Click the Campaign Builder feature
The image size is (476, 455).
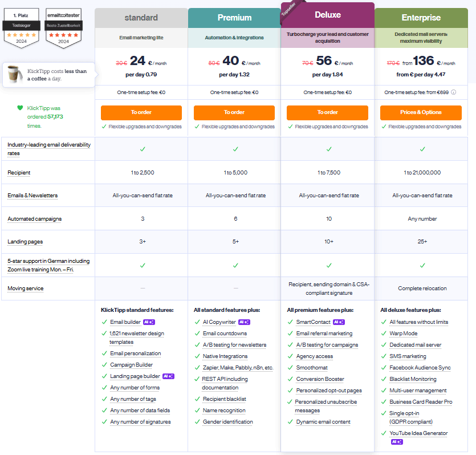click(x=132, y=365)
